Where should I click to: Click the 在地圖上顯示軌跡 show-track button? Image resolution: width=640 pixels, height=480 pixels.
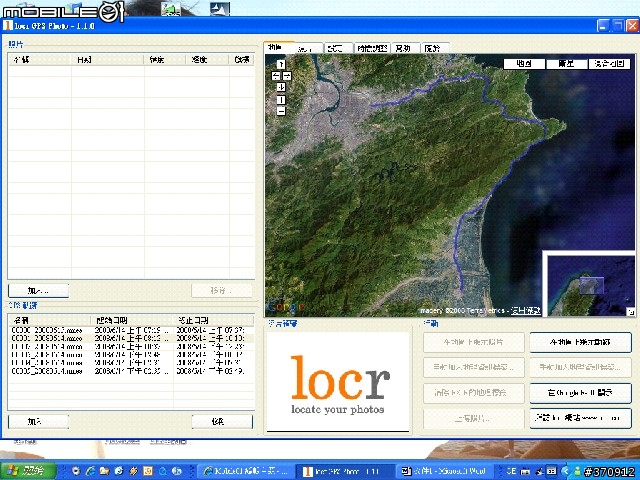tap(580, 342)
